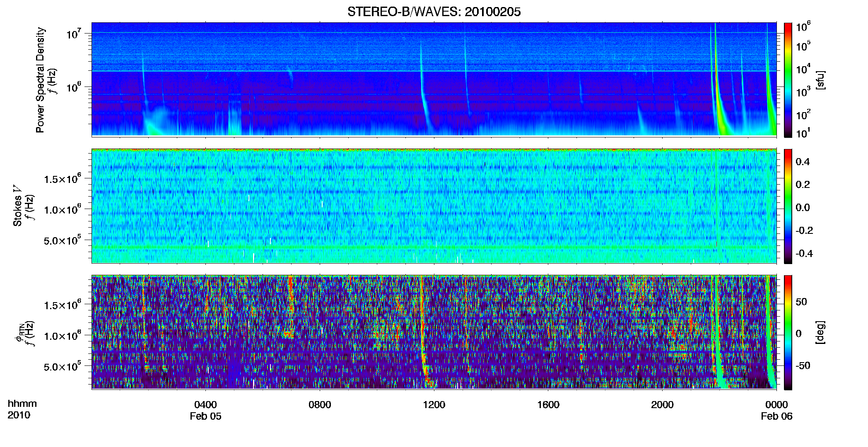Click the 5.0×10^5 tick on φRTN axis

tap(62, 366)
